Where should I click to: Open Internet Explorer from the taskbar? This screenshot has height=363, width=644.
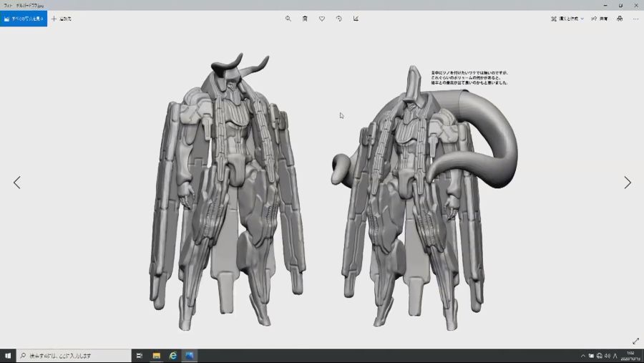[173, 356]
